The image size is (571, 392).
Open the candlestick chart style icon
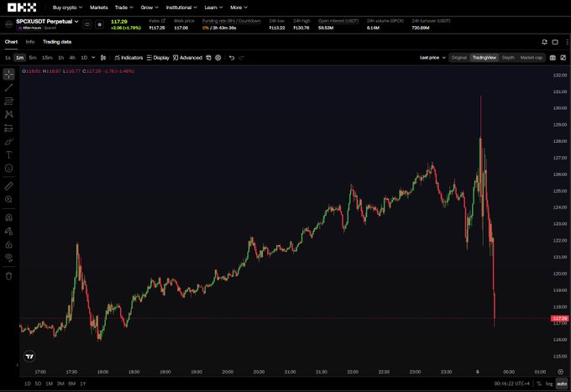[x=103, y=58]
